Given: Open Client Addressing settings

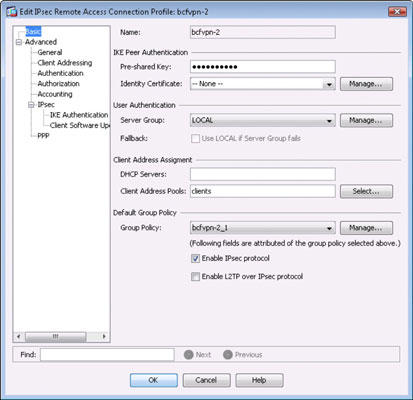Looking at the screenshot, I should [65, 63].
